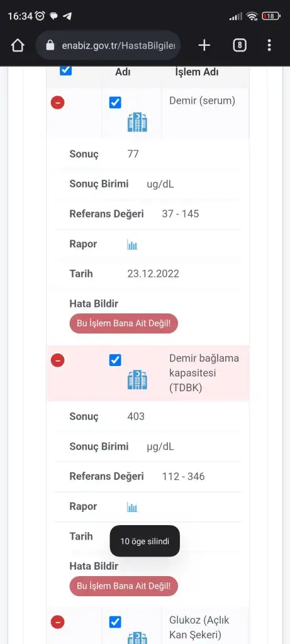Image resolution: width=290 pixels, height=644 pixels.
Task: View the Rapor chart for Demir (serum)
Action: tap(132, 245)
